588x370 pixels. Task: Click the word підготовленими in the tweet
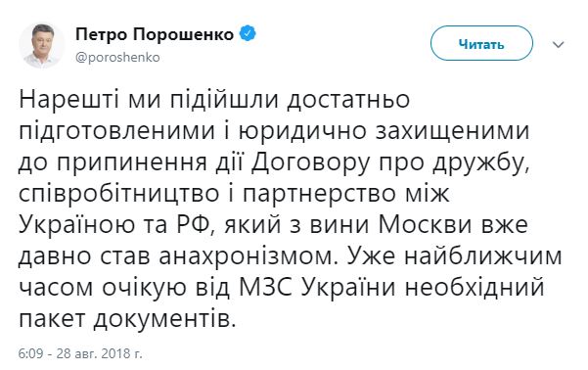coord(117,132)
